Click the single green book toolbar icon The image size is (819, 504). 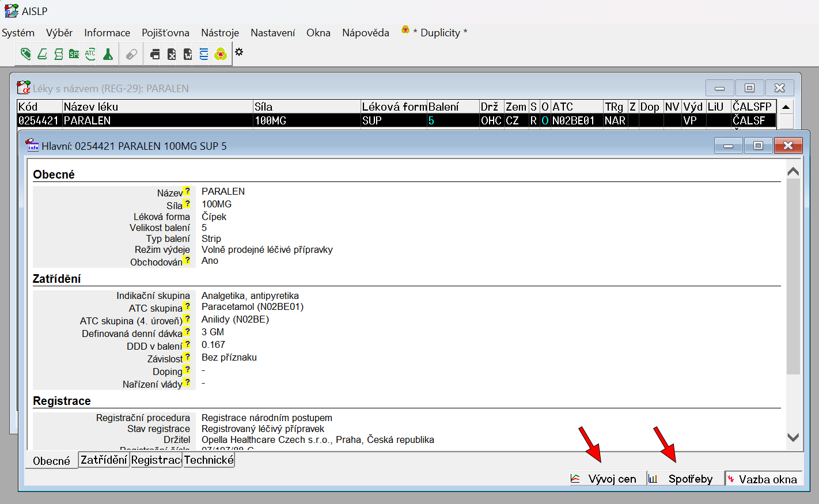pyautogui.click(x=42, y=54)
